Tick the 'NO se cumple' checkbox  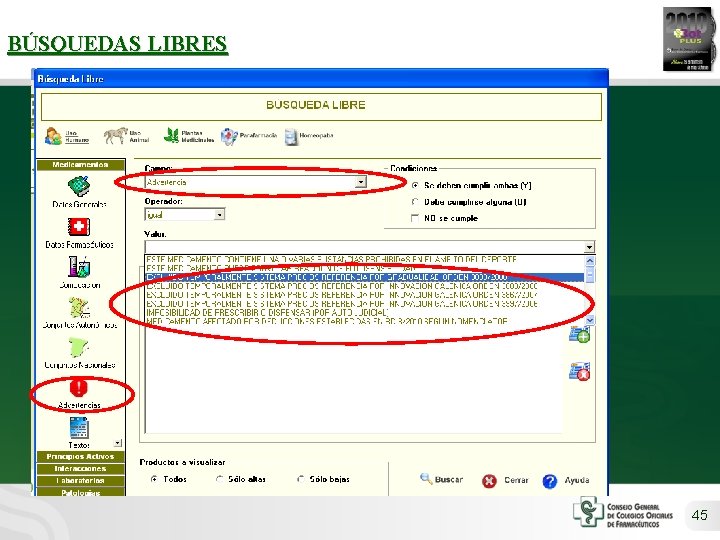point(415,218)
